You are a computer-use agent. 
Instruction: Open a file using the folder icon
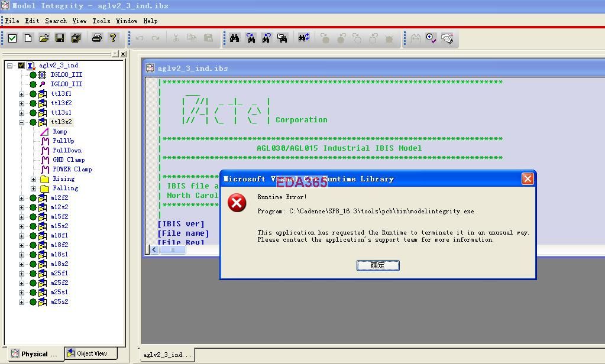pyautogui.click(x=44, y=38)
